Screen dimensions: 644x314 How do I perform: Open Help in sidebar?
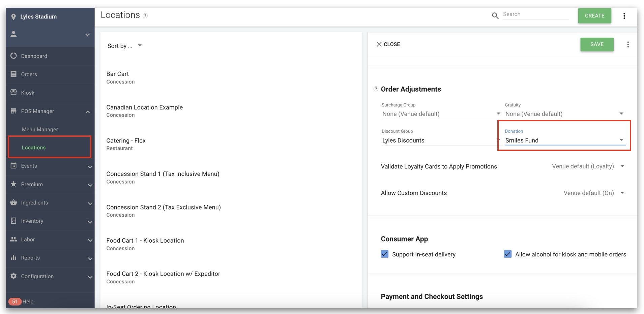pos(28,302)
